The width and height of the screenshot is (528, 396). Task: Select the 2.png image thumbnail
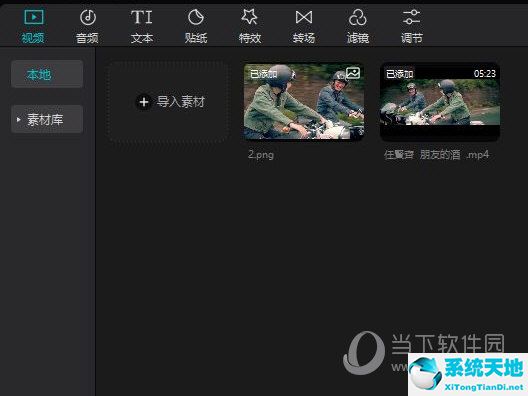point(304,102)
